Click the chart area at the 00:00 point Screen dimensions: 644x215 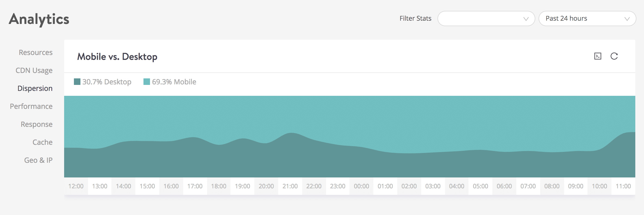(x=361, y=136)
